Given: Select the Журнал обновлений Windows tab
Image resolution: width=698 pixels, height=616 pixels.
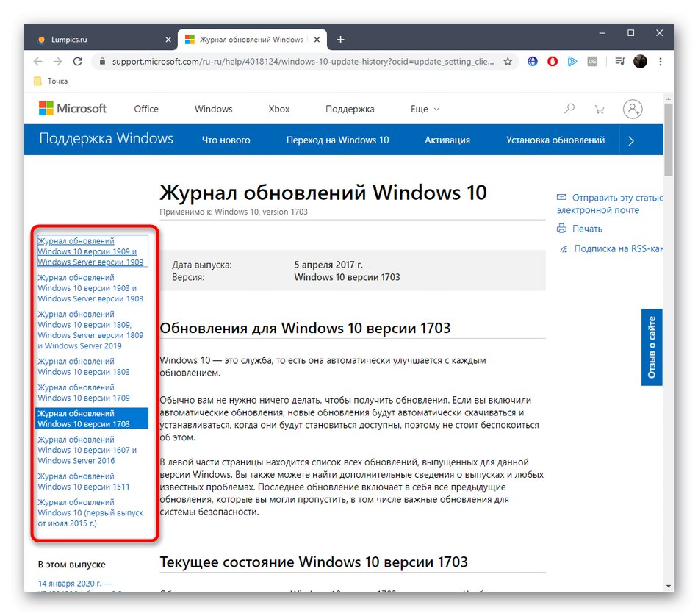Looking at the screenshot, I should click(252, 40).
